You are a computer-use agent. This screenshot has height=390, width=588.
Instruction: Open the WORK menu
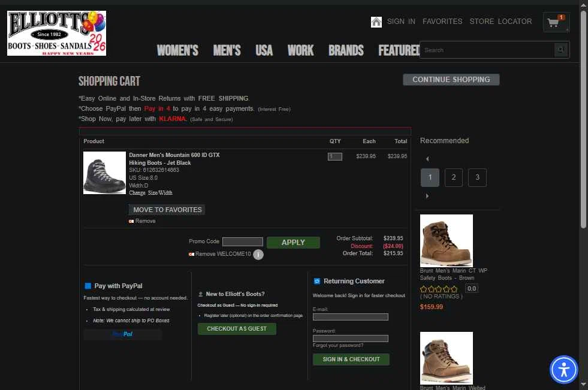(300, 50)
